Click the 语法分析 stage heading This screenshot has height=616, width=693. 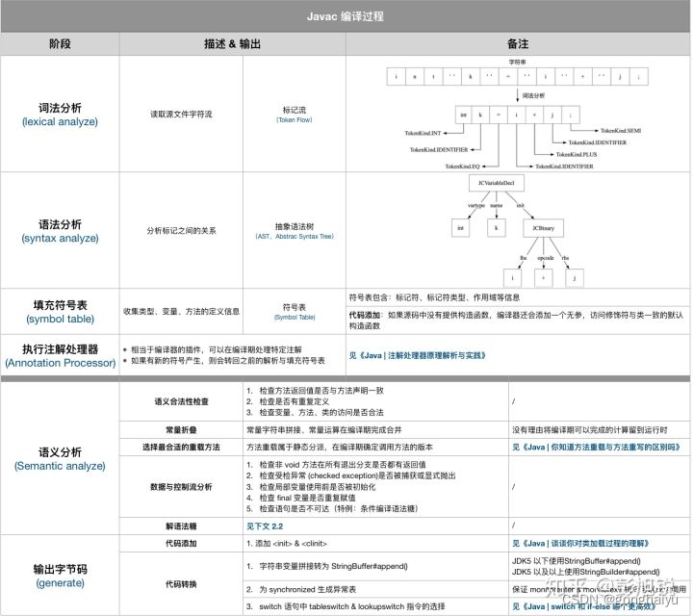click(x=60, y=224)
